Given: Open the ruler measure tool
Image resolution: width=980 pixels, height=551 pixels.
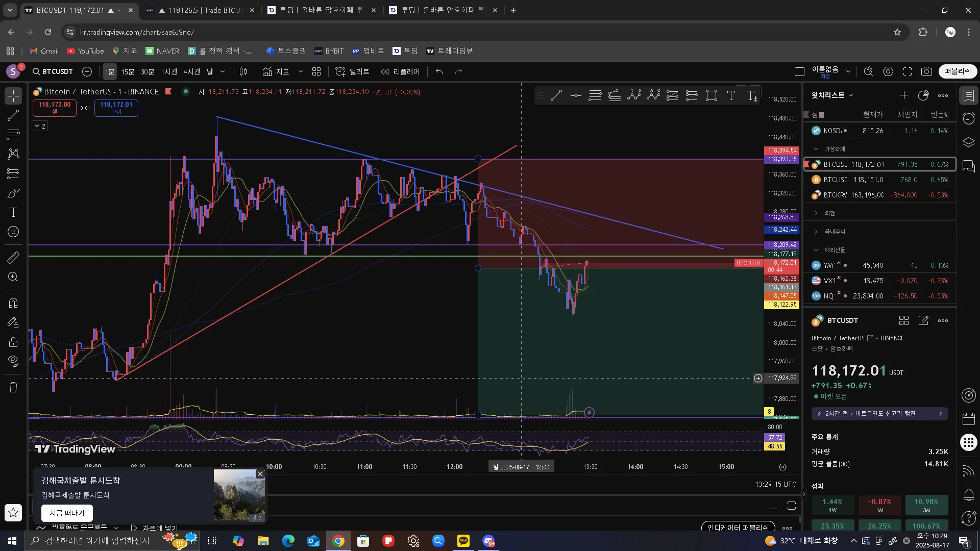Looking at the screenshot, I should pos(13,258).
